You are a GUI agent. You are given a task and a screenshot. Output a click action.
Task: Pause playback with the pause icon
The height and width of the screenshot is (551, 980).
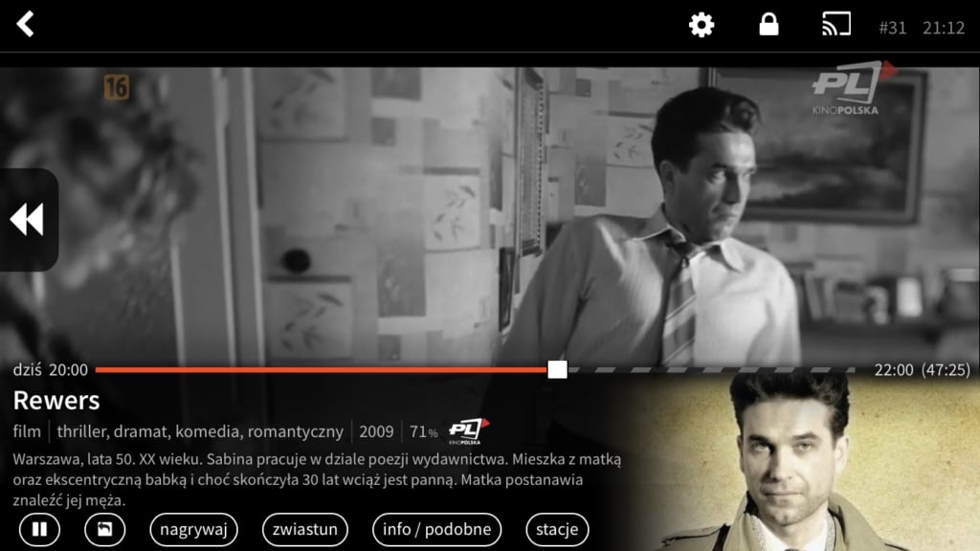(x=37, y=529)
